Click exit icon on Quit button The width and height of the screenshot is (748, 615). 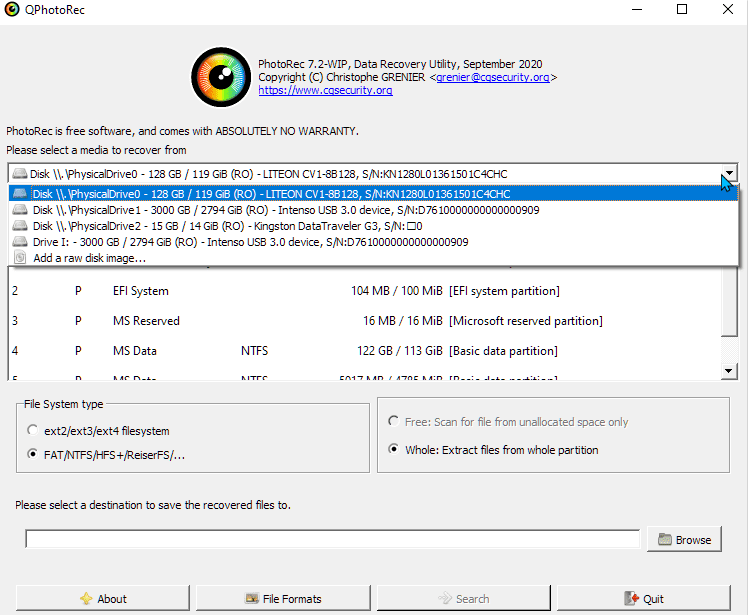631,598
